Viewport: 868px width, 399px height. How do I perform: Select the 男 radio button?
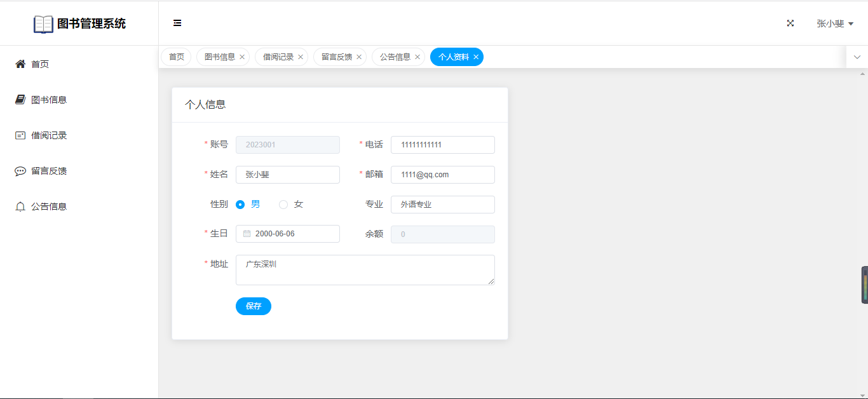click(240, 205)
